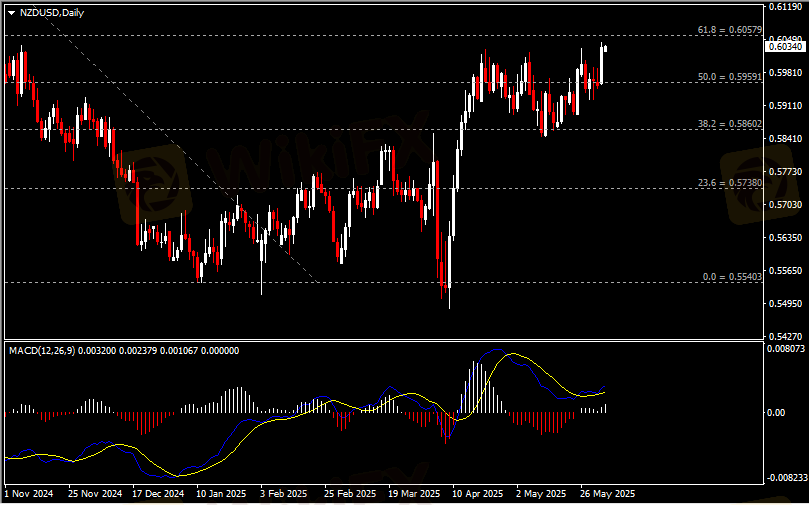809x505 pixels.
Task: Click the current price tag 0.60340
Action: click(x=785, y=47)
